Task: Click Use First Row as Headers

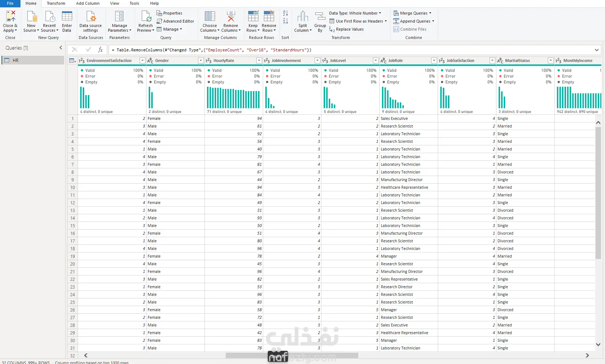Action: coord(358,21)
